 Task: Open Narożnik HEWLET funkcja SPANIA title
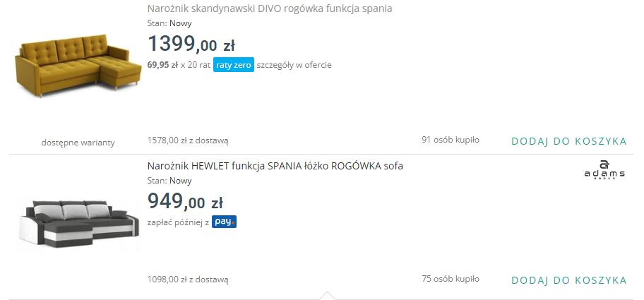[275, 166]
